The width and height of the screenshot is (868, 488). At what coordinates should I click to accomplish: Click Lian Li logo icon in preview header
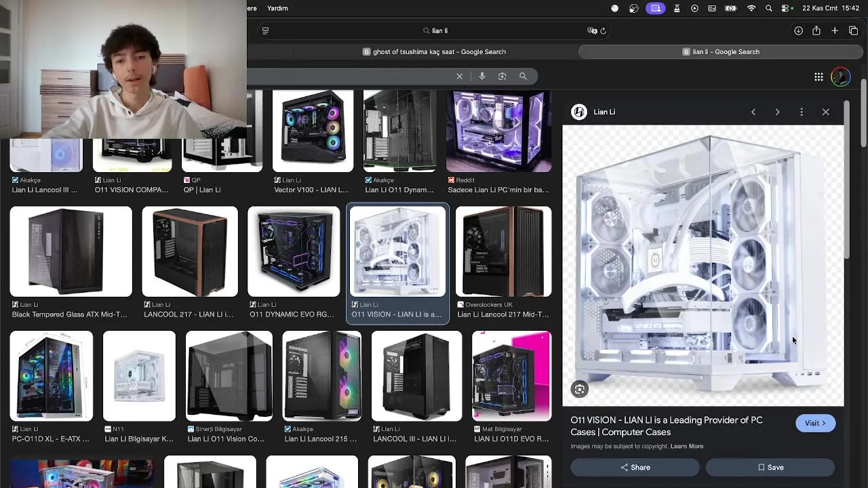click(x=579, y=112)
